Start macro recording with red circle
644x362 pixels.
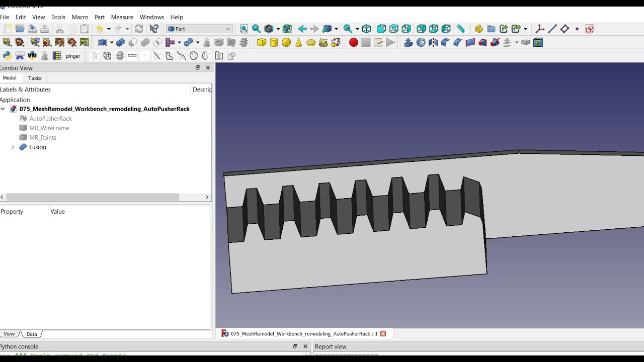point(354,43)
